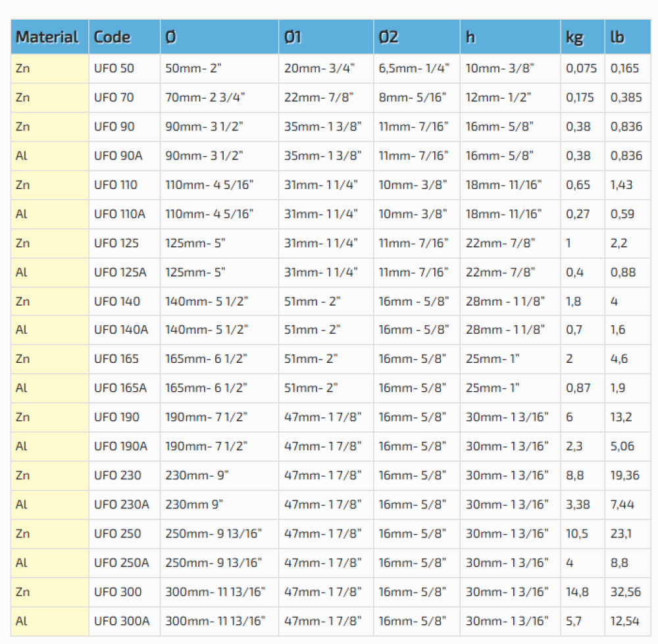
Task: Select the UFO 165 code cell
Action: click(x=116, y=359)
